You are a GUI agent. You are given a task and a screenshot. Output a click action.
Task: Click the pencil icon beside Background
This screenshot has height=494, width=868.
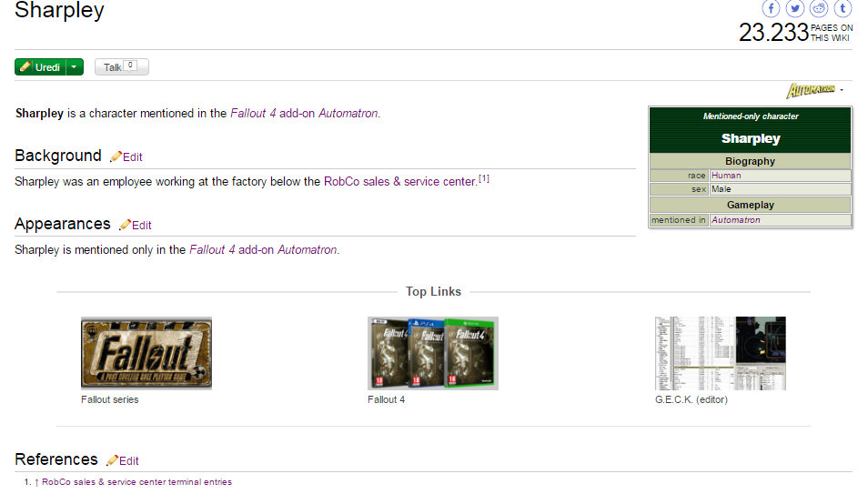coord(116,156)
